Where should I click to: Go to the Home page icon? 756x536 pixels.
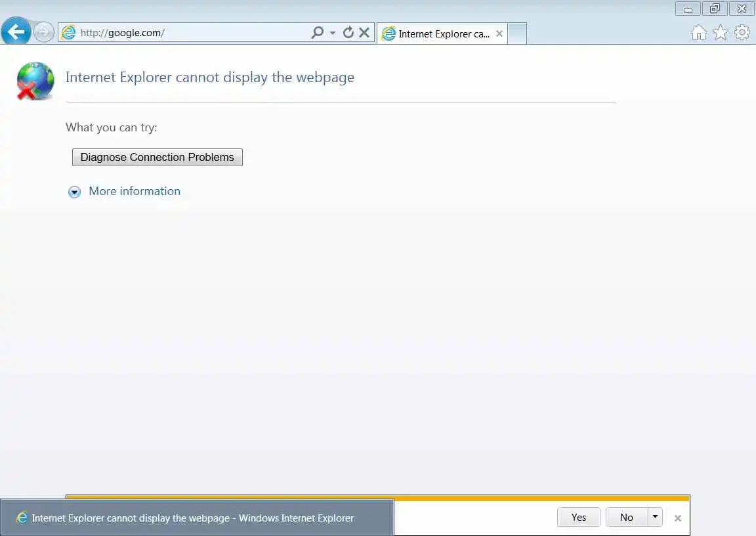699,33
